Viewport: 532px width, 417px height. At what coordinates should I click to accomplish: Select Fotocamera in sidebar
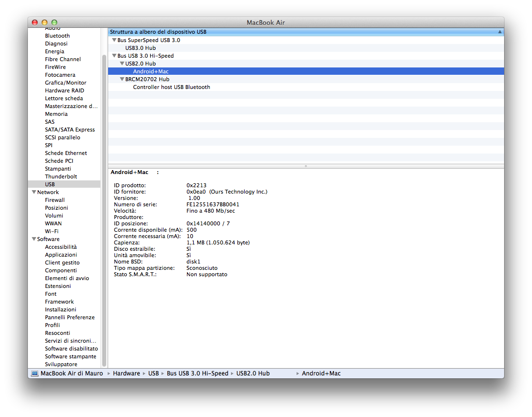tap(60, 75)
